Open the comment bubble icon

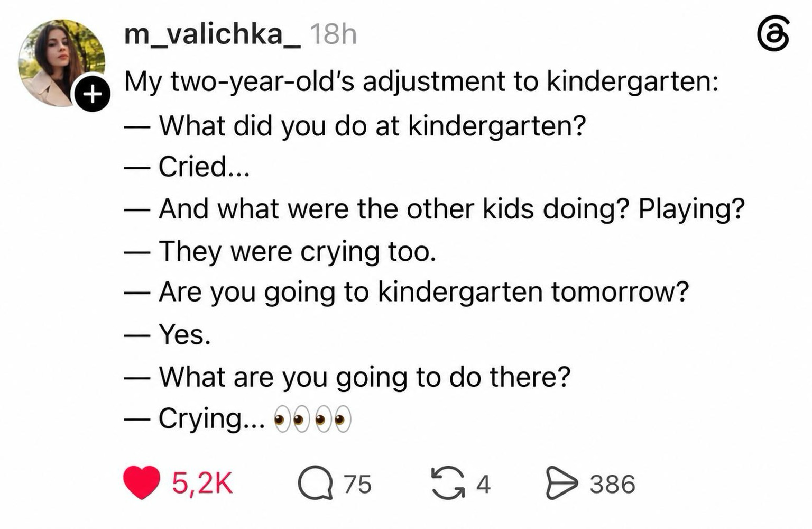(x=316, y=484)
